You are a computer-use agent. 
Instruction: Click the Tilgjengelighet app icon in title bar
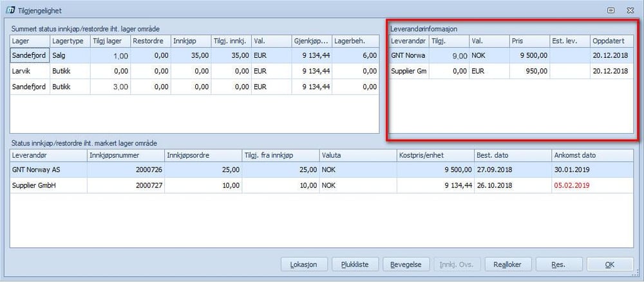coord(10,10)
